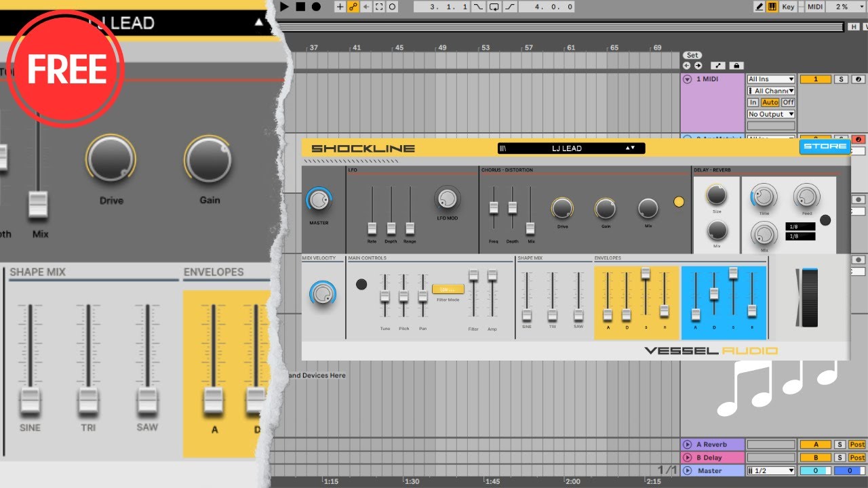Jump to previous locator arrow
The width and height of the screenshot is (868, 488).
tap(686, 66)
